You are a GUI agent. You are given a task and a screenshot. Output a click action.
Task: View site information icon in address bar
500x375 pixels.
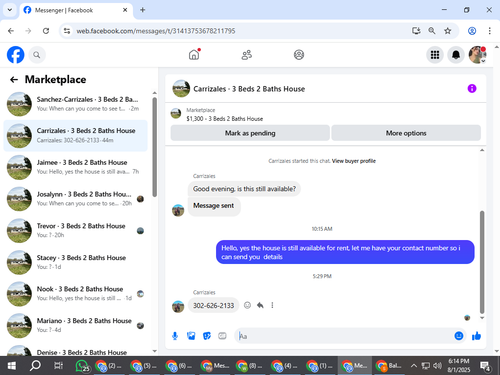pyautogui.click(x=67, y=31)
